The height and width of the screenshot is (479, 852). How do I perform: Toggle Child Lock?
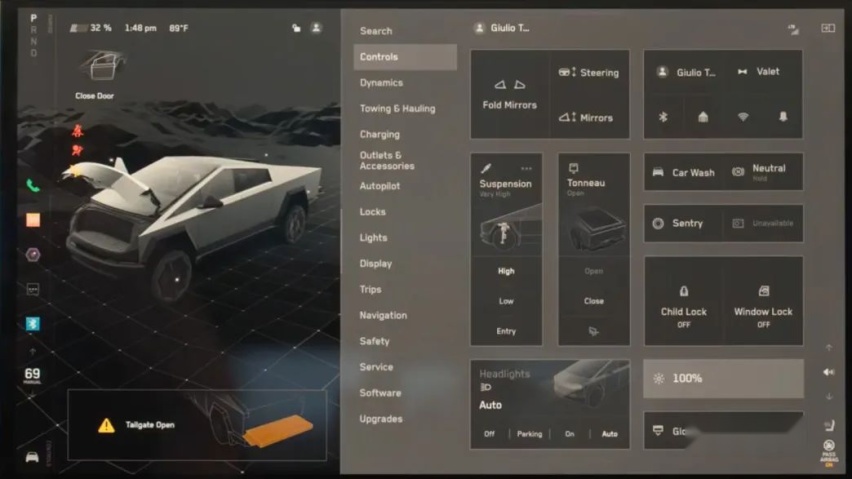click(x=684, y=301)
